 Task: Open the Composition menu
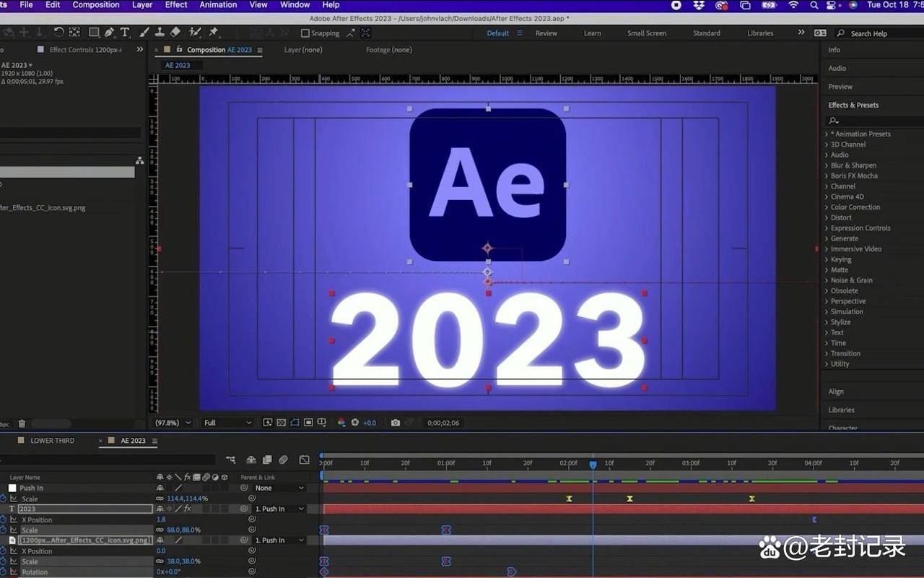click(x=96, y=5)
